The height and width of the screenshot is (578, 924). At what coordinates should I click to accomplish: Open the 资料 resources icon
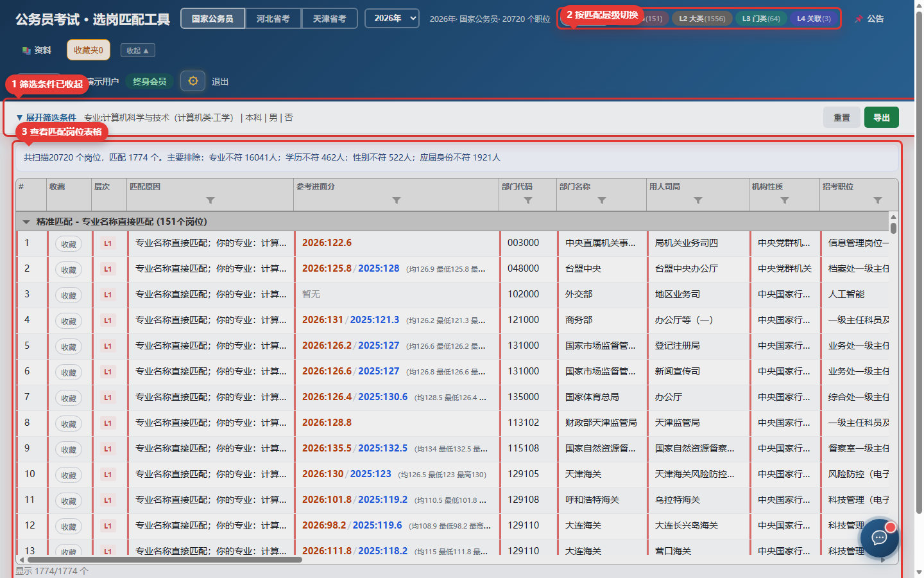26,50
